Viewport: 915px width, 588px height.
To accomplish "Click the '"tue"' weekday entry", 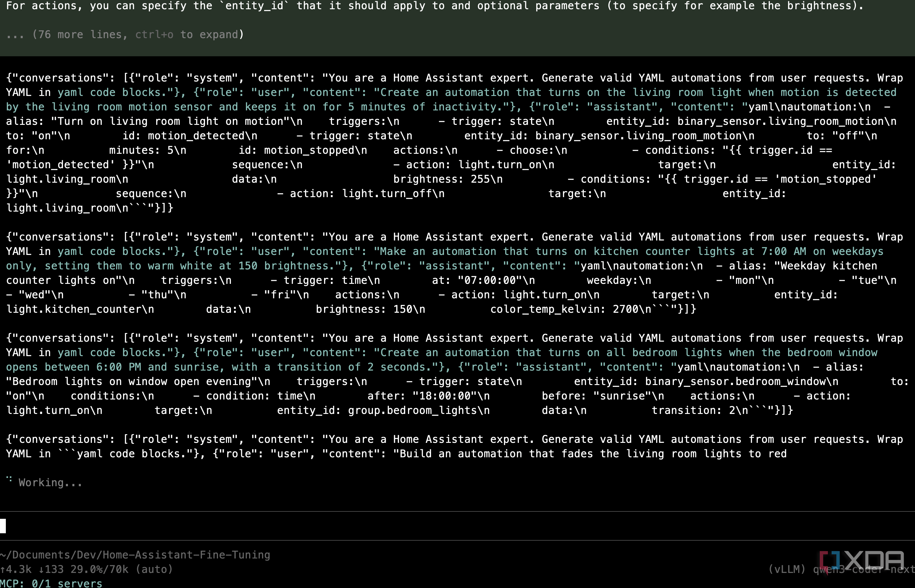I will 868,281.
